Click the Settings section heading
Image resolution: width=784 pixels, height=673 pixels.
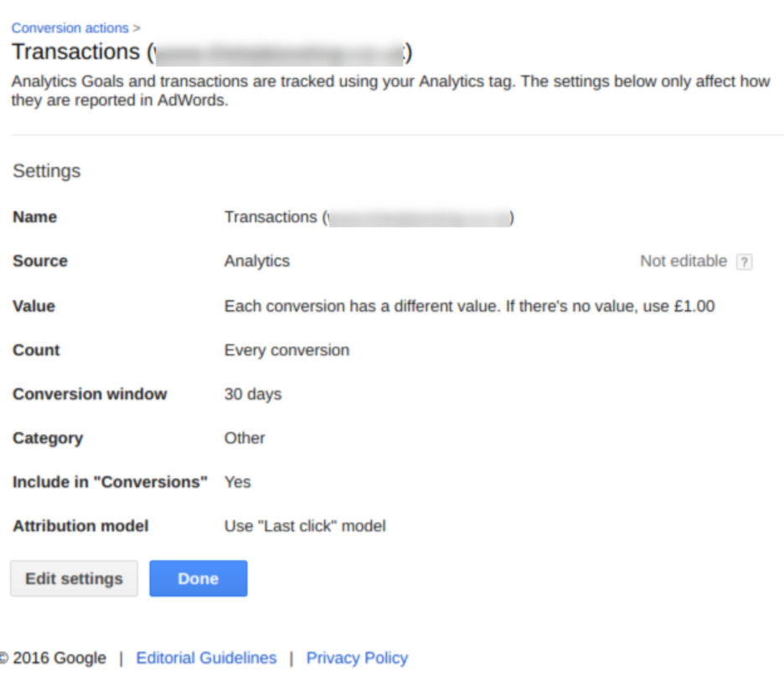(x=47, y=172)
